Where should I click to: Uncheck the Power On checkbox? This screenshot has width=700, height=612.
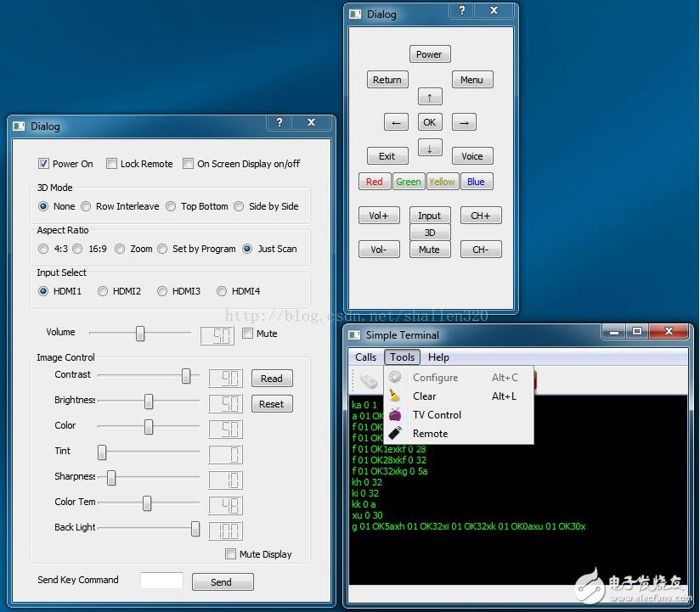44,164
